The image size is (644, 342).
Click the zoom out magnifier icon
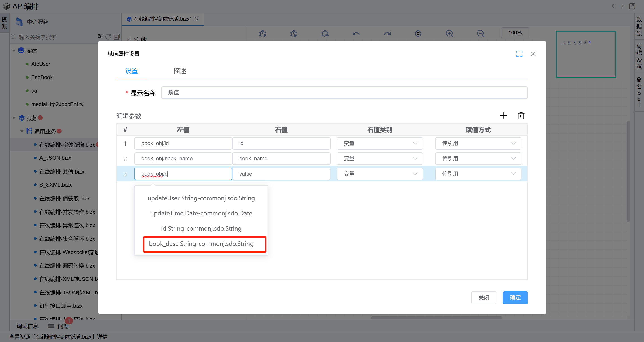(480, 34)
